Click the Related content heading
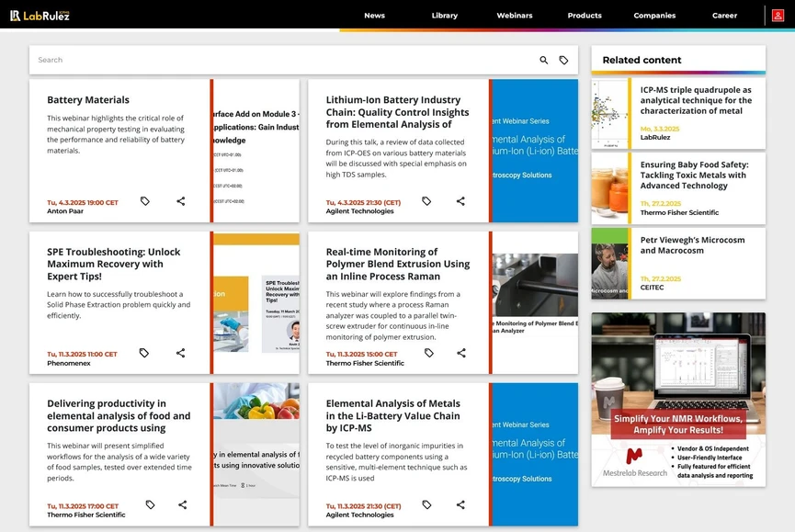Image resolution: width=795 pixels, height=532 pixels. pyautogui.click(x=642, y=60)
